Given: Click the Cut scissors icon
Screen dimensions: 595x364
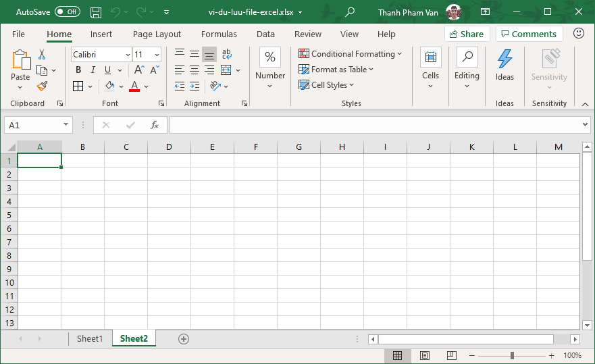Looking at the screenshot, I should click(42, 54).
